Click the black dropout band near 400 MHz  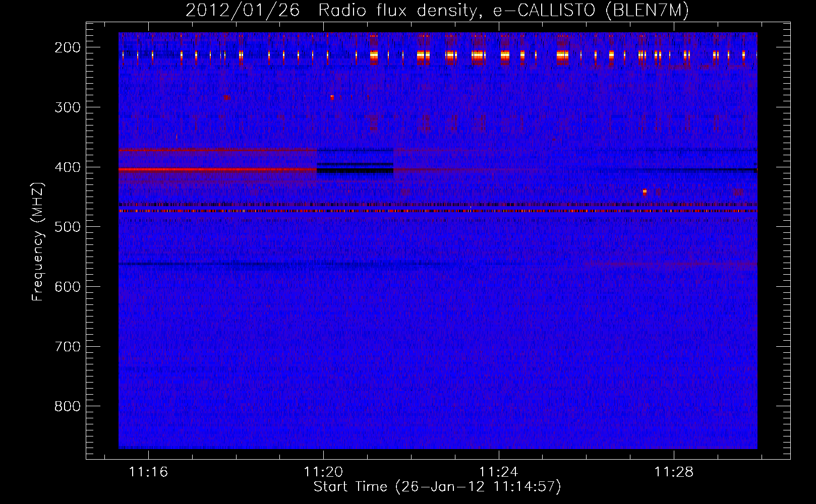[355, 170]
